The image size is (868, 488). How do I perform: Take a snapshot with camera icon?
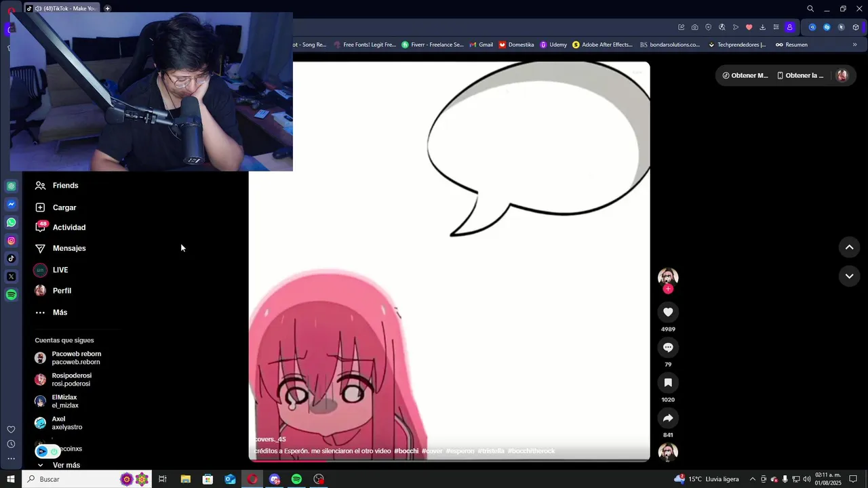(694, 27)
